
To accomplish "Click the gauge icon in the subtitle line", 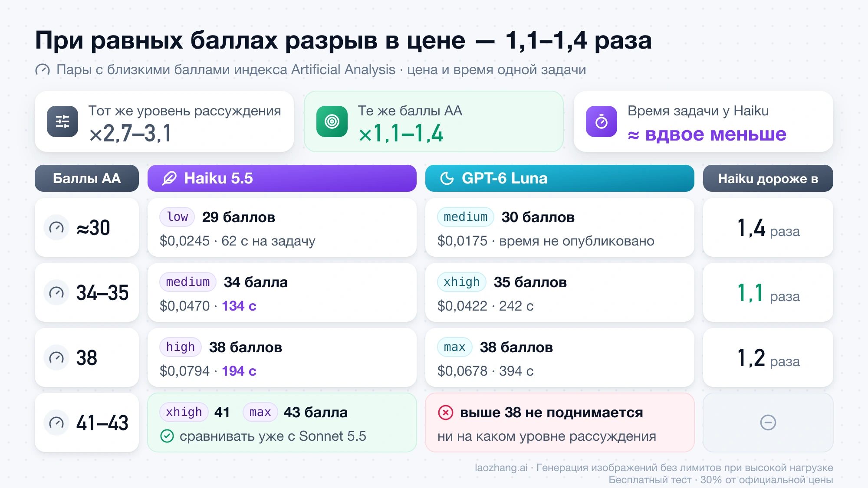I will coord(43,70).
